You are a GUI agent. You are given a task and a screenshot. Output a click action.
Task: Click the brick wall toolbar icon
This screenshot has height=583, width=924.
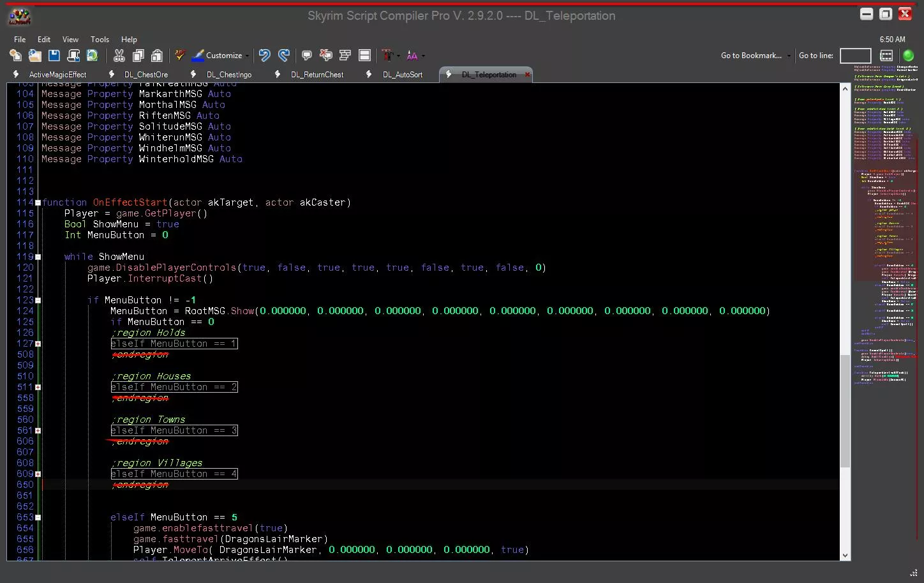345,56
